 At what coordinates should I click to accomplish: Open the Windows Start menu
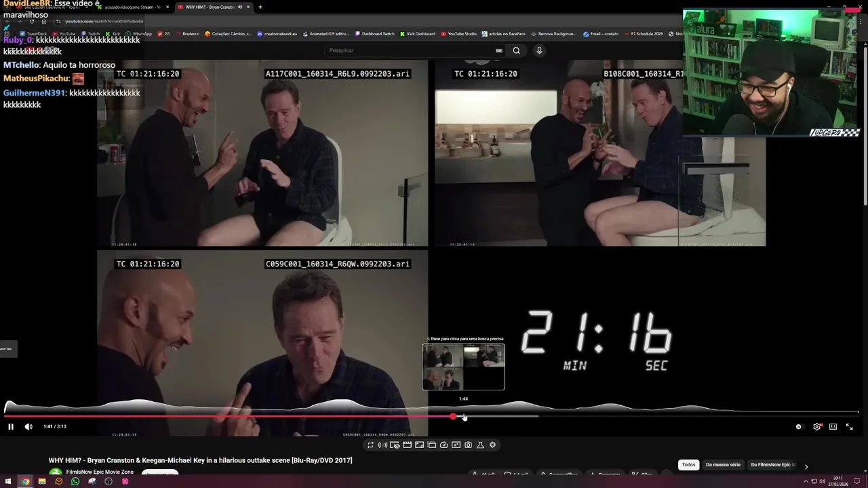tap(8, 481)
